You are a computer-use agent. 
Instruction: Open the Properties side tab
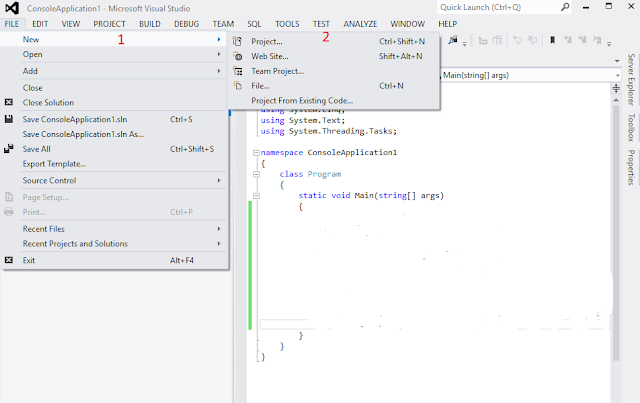pos(631,167)
